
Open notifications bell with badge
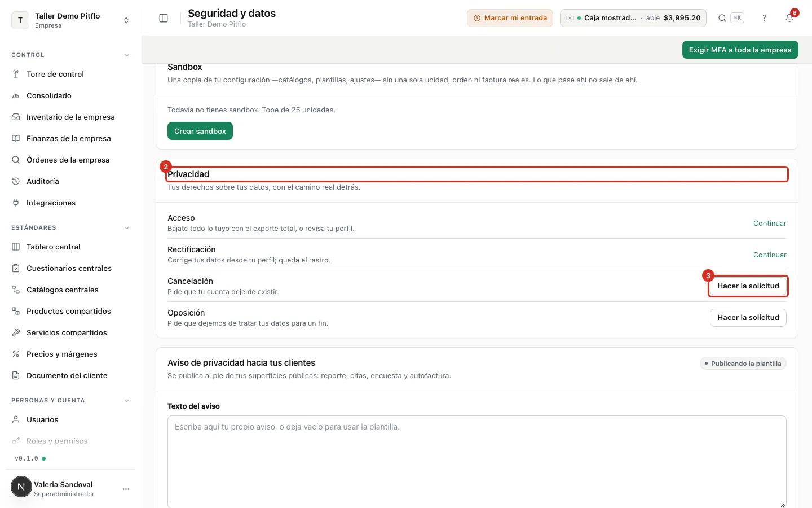pos(789,18)
